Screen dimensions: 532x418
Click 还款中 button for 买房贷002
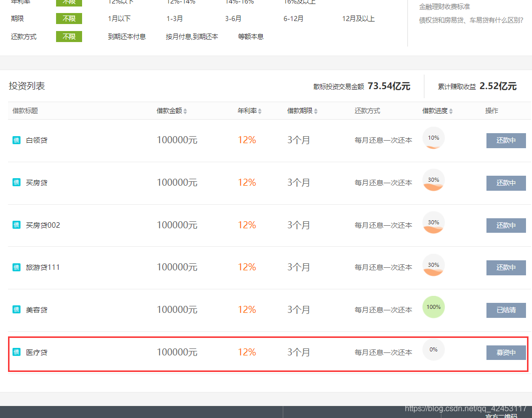click(x=506, y=225)
